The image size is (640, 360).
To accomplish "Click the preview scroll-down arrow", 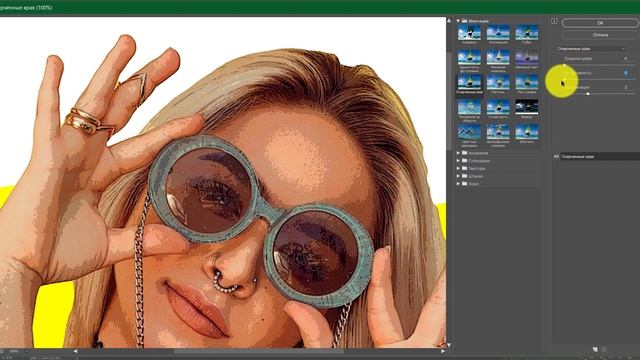I will point(449,345).
